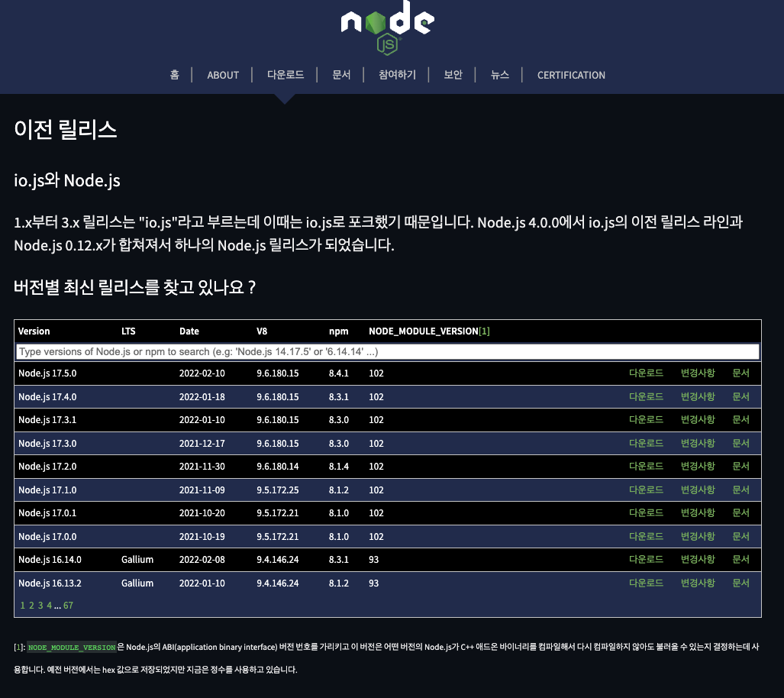Click the NODE_MODULE_VERSION code label in footnote

[x=72, y=648]
